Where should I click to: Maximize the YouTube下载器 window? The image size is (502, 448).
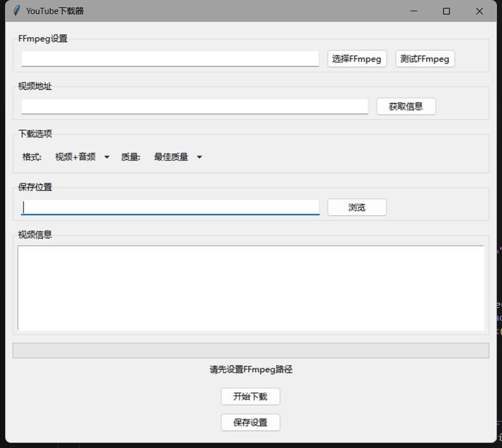click(x=446, y=11)
